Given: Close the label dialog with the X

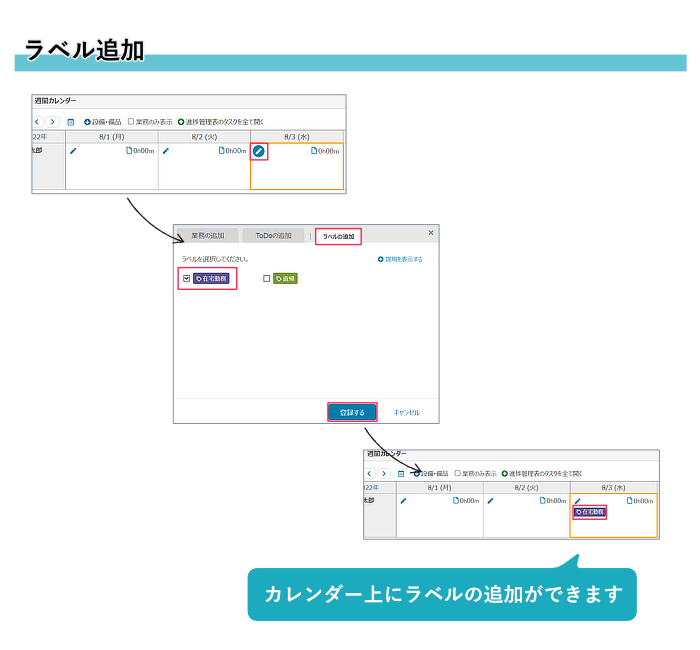Looking at the screenshot, I should [x=431, y=232].
